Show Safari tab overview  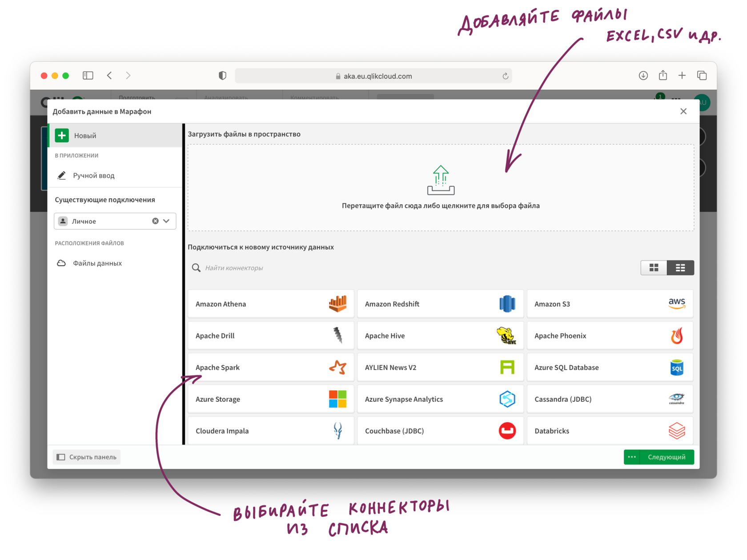click(702, 76)
